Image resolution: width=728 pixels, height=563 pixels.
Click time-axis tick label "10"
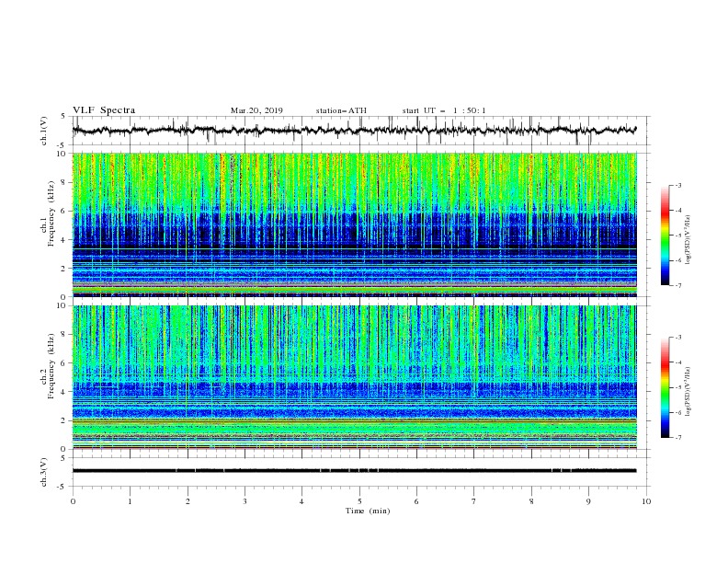646,501
